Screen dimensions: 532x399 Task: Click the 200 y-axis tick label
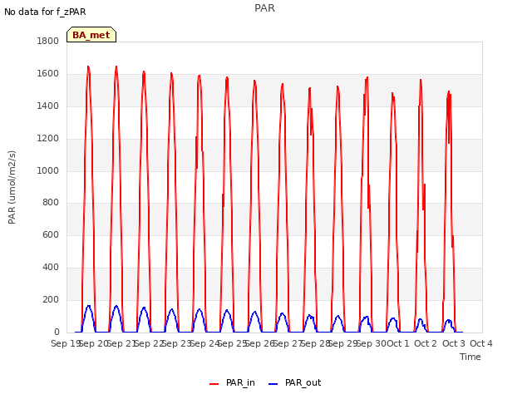tap(51, 299)
